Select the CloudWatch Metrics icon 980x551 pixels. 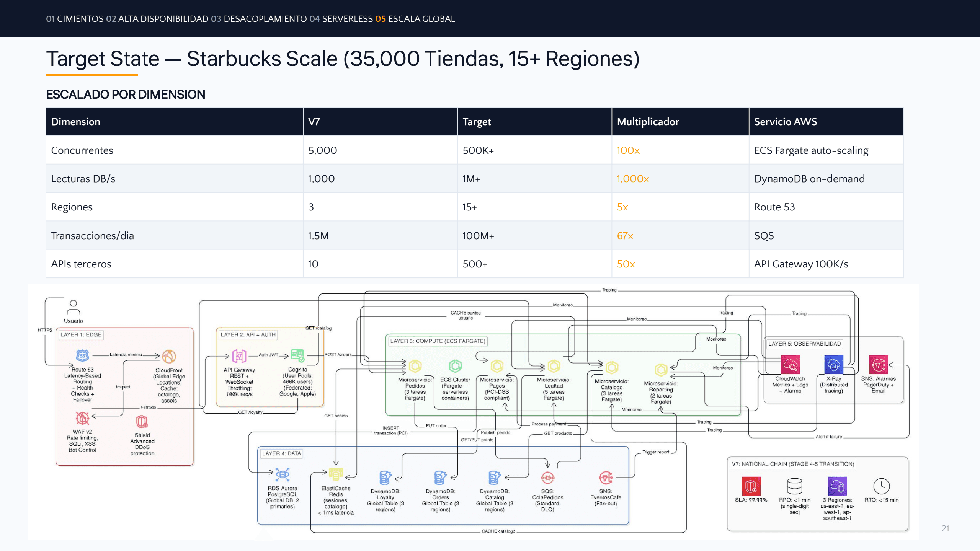(x=790, y=365)
